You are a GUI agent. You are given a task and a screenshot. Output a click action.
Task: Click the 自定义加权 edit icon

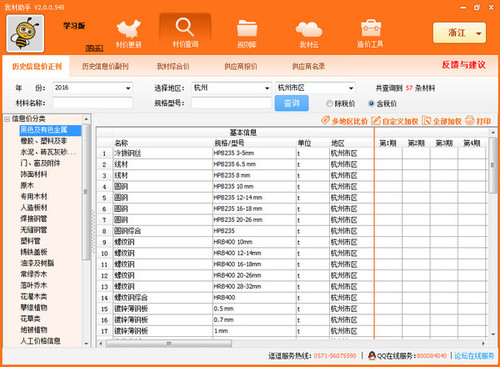(376, 120)
